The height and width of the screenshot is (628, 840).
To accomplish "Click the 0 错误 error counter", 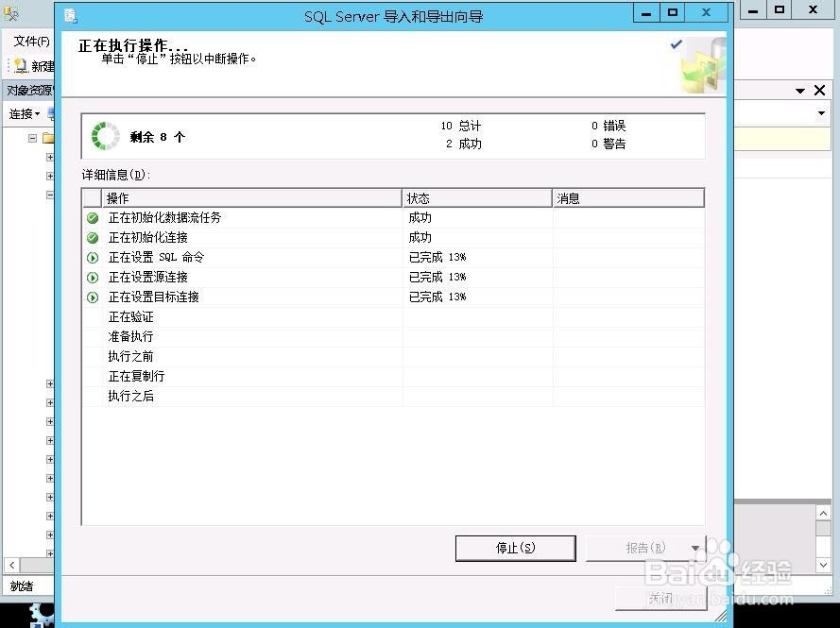I will point(609,126).
